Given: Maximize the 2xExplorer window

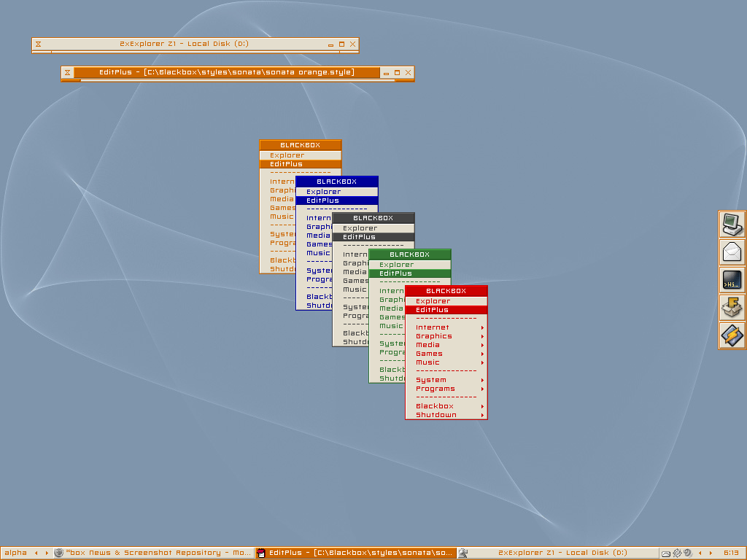Looking at the screenshot, I should [341, 44].
